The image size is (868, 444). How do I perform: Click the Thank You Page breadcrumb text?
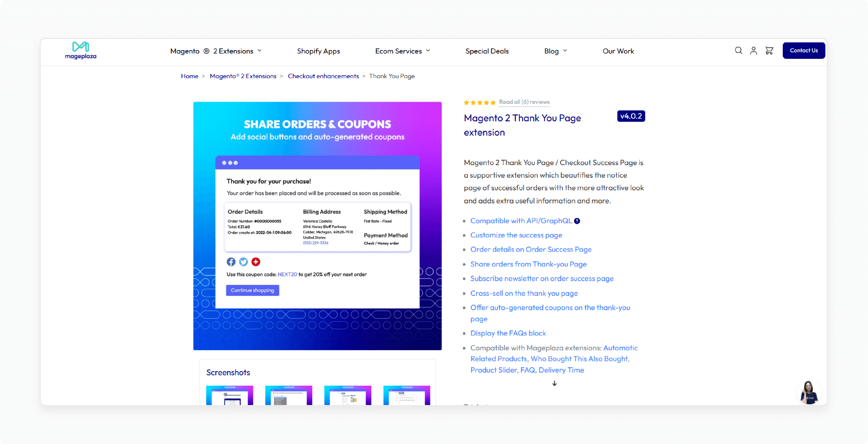(392, 76)
